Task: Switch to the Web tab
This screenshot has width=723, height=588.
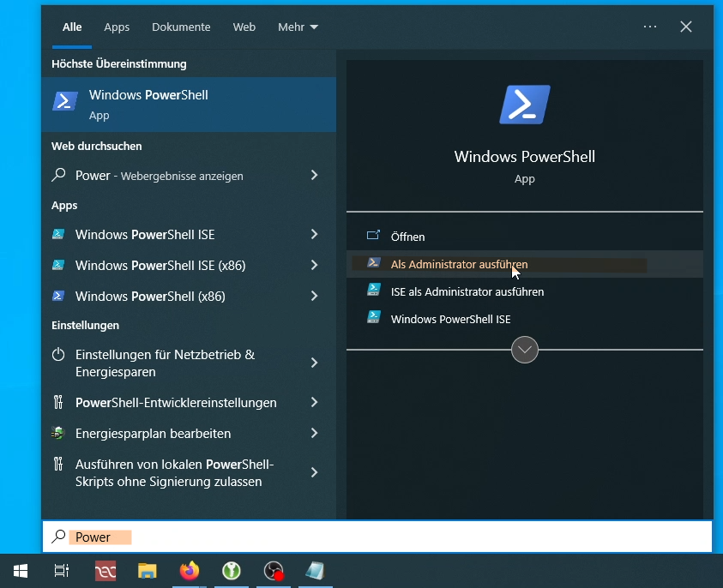Action: point(244,27)
